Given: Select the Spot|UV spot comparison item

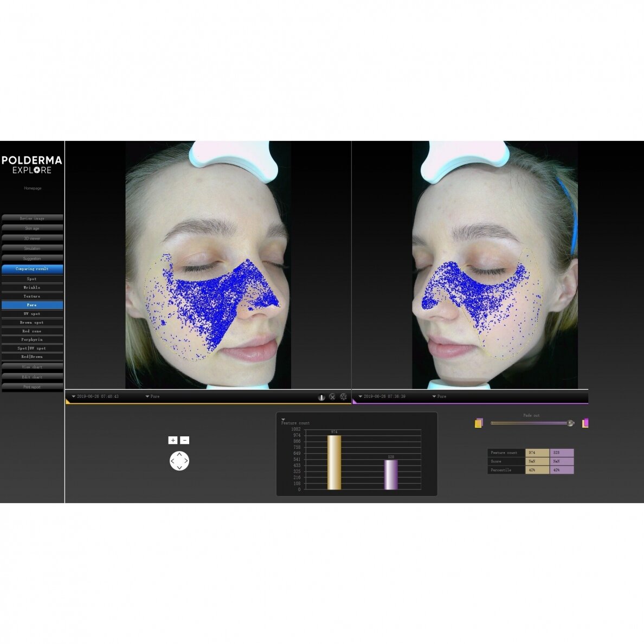Looking at the screenshot, I should [32, 348].
